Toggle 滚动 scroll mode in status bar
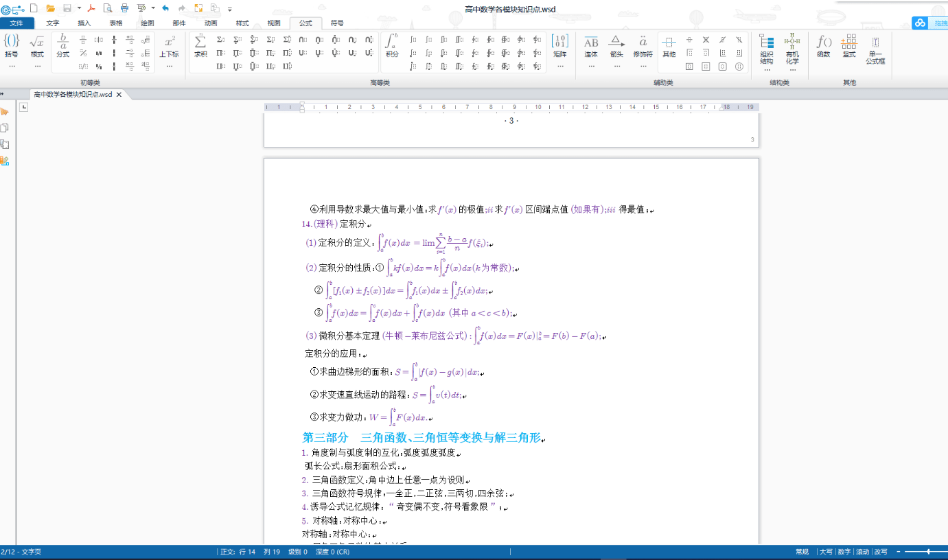 click(x=863, y=552)
